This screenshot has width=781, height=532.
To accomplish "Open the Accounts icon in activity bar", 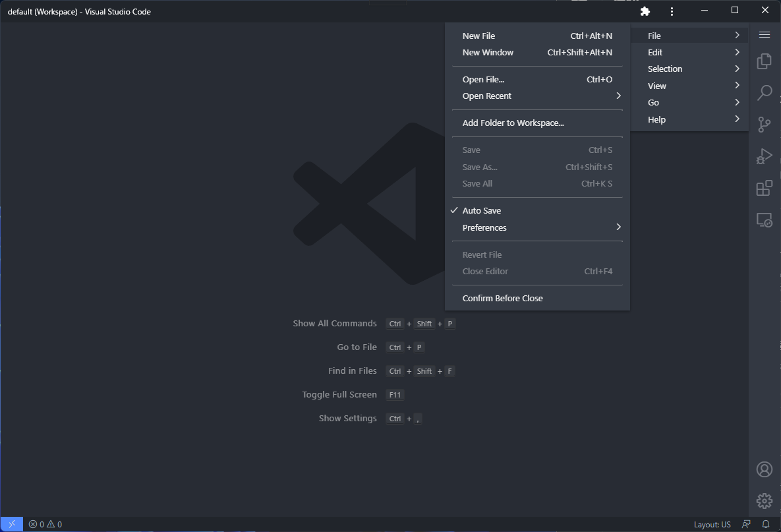I will 764,469.
